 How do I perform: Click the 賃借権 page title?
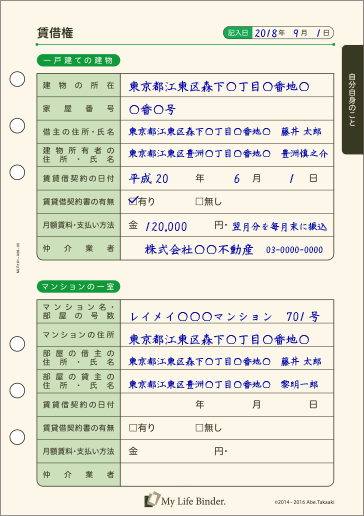pos(55,33)
